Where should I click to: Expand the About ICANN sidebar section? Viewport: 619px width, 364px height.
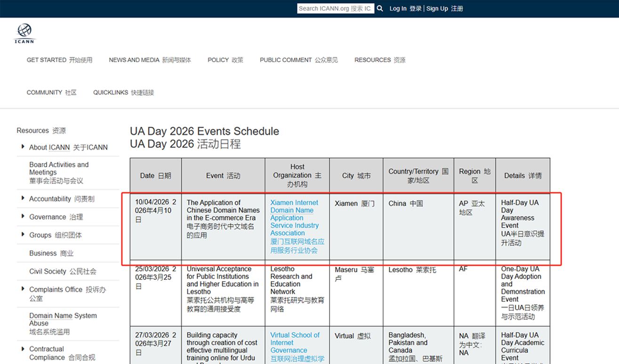23,147
